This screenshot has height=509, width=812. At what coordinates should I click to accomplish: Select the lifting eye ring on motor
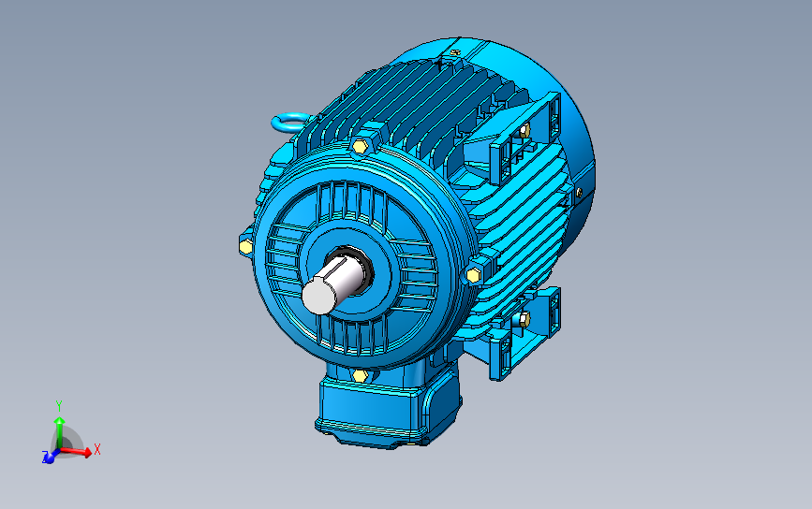[x=290, y=123]
